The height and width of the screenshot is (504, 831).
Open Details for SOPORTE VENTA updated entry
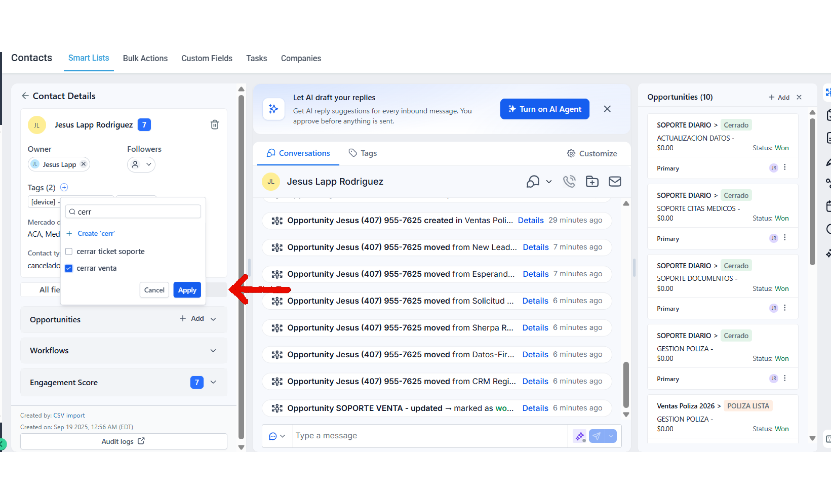tap(535, 408)
